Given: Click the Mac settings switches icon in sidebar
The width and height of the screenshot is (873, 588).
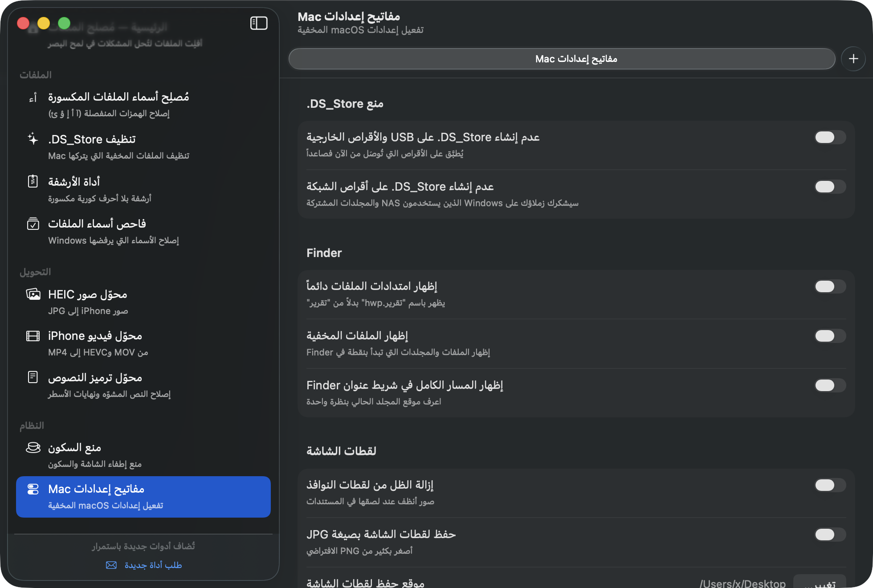Looking at the screenshot, I should (33, 489).
